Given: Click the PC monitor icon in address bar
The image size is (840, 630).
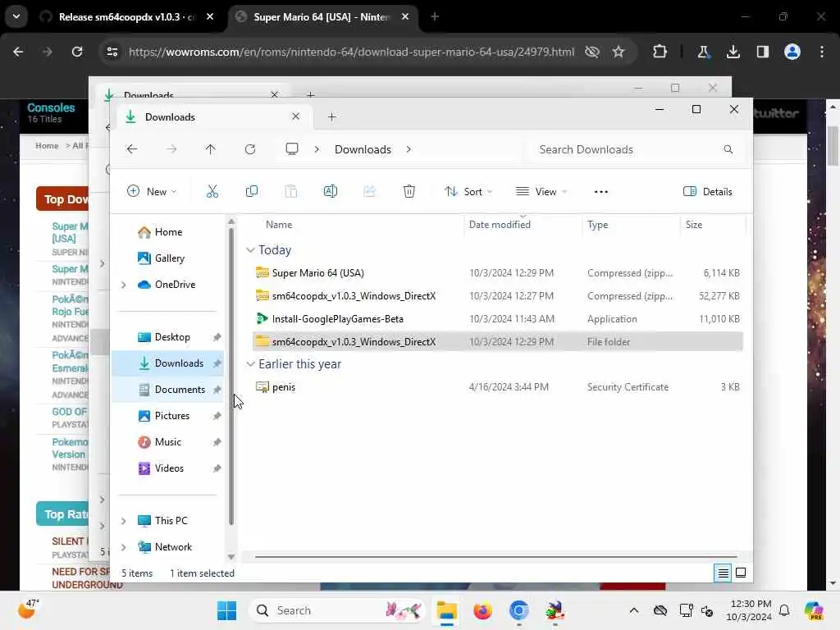Looking at the screenshot, I should pyautogui.click(x=292, y=149).
